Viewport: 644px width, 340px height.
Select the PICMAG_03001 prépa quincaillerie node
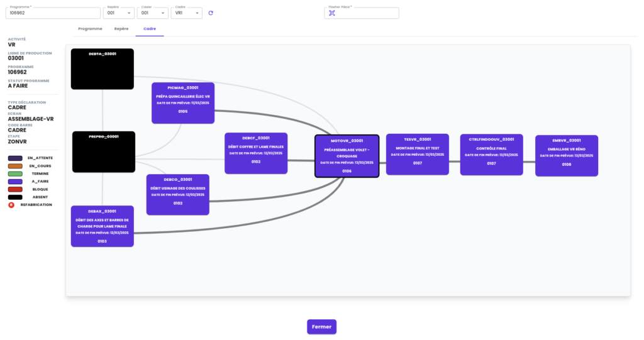[182, 102]
